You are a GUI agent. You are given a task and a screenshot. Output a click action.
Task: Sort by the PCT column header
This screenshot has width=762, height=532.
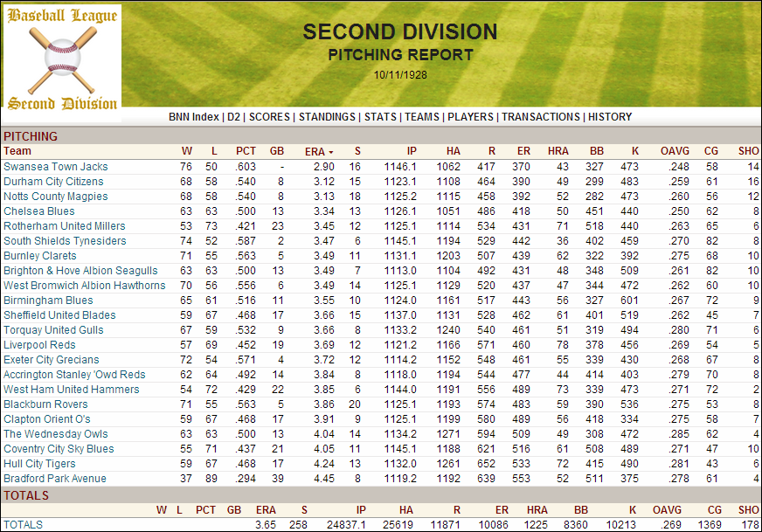(x=246, y=151)
